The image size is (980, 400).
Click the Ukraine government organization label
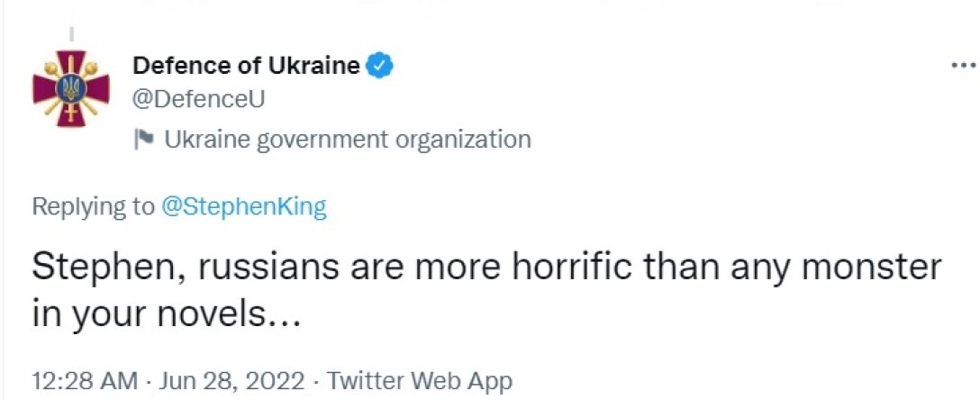pyautogui.click(x=348, y=140)
